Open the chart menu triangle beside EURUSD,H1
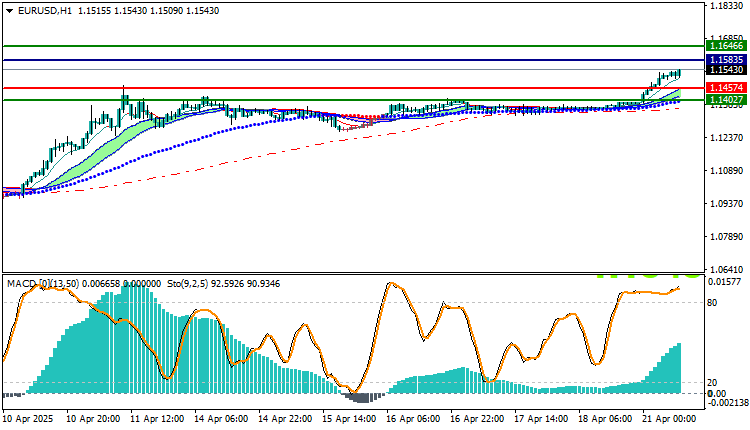Screen dimensions: 750x430 [x=10, y=11]
